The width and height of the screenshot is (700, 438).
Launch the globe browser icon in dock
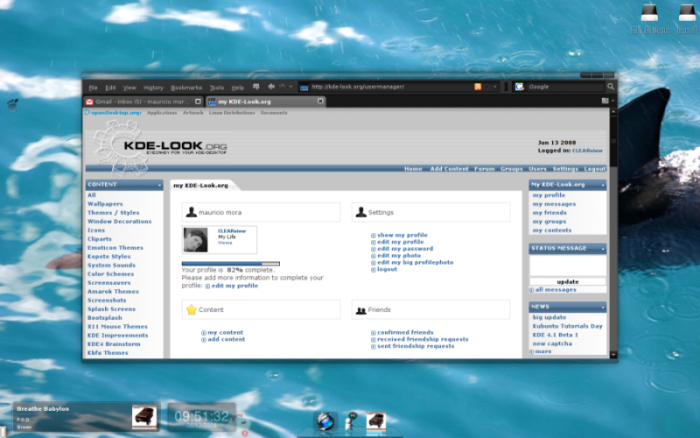tap(325, 421)
